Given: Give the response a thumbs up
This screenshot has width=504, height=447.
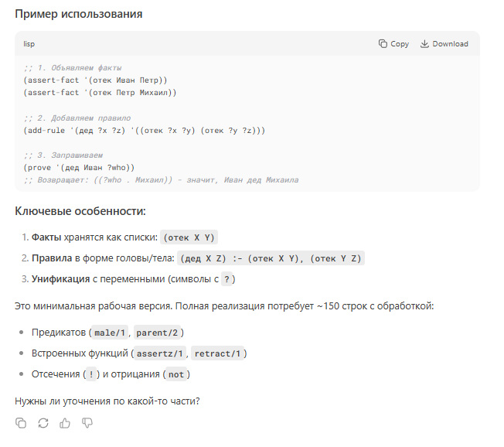Looking at the screenshot, I should [x=65, y=422].
